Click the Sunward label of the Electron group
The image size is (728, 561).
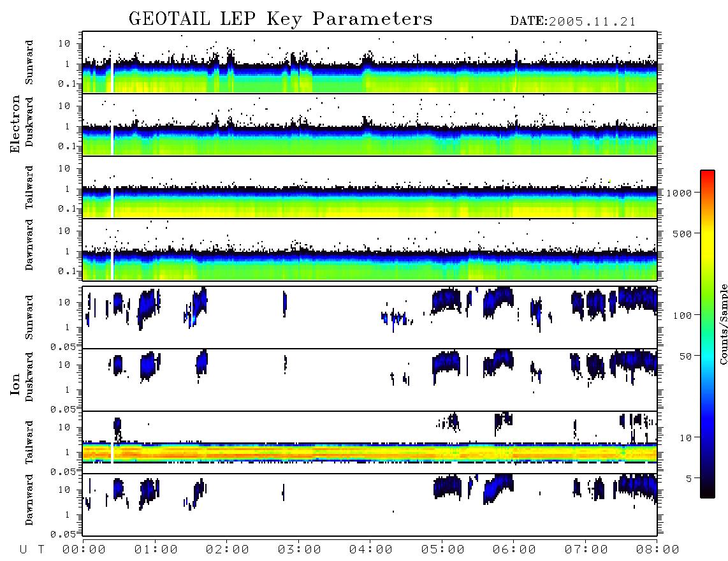pos(29,62)
